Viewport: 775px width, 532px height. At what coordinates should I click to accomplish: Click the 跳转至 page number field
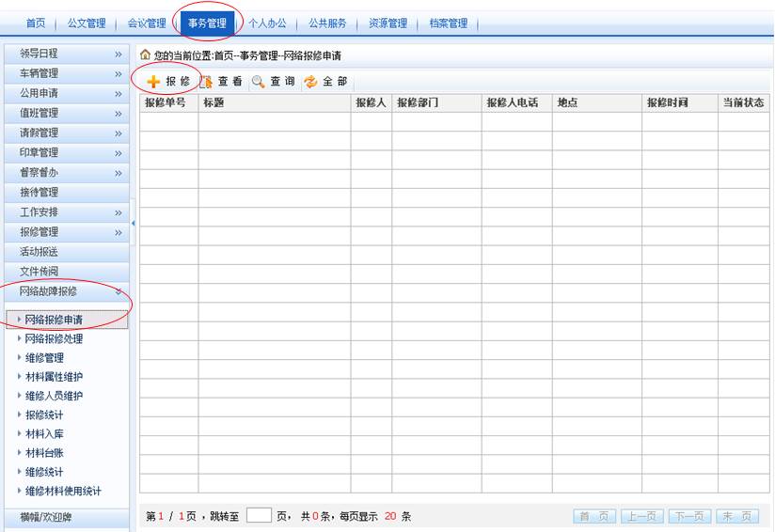point(259,516)
